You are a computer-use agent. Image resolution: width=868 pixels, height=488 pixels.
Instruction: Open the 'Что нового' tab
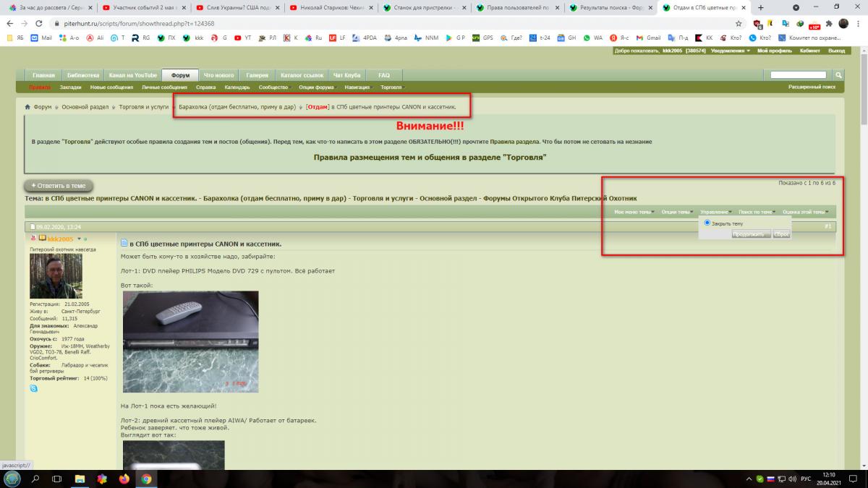click(218, 75)
